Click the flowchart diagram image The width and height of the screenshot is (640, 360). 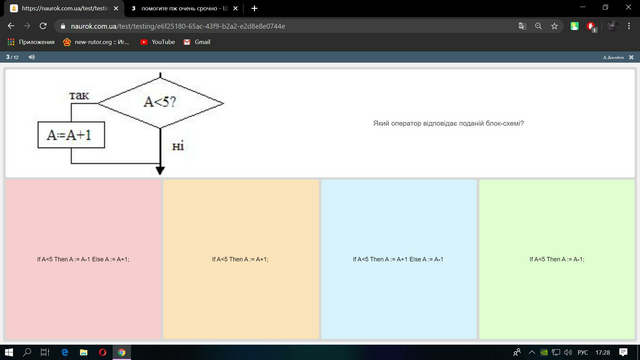coord(131,124)
